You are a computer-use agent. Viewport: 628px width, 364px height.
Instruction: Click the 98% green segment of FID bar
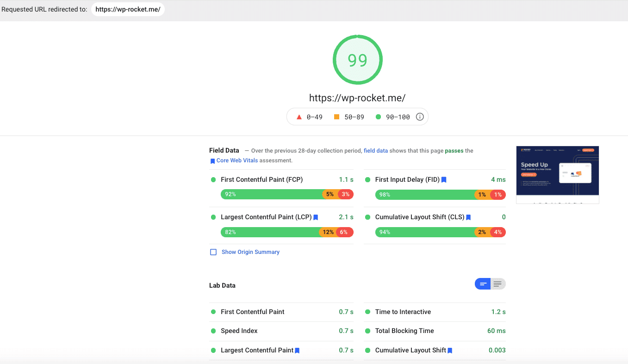pos(425,195)
